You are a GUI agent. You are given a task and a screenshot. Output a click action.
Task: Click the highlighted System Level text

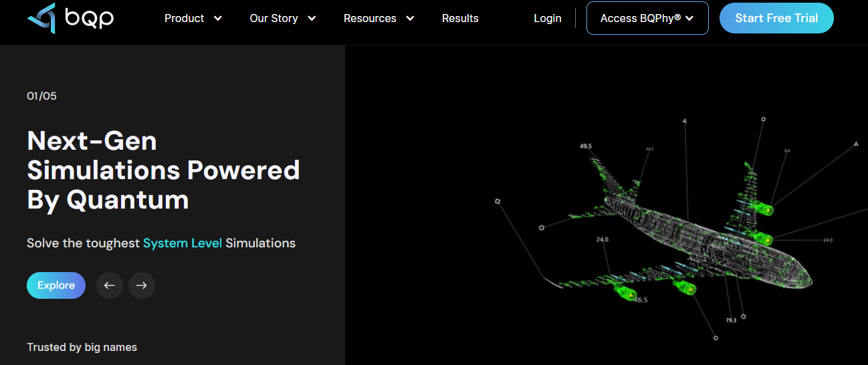(x=183, y=243)
